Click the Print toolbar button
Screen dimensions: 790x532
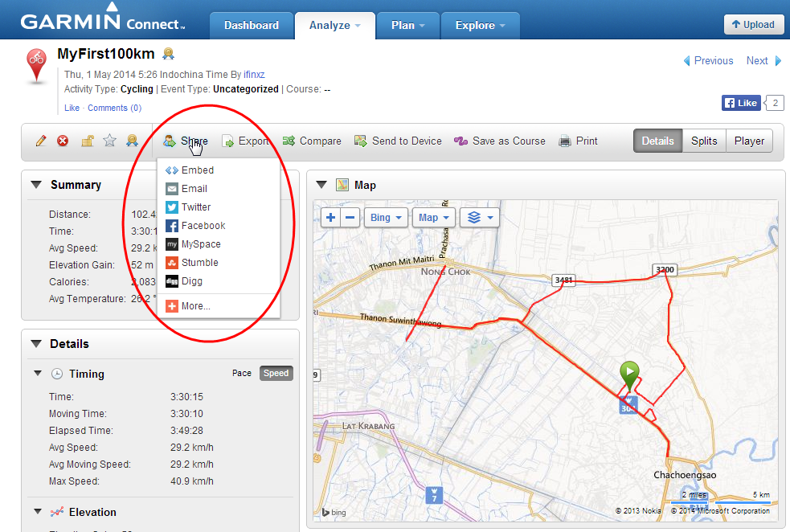pos(578,141)
